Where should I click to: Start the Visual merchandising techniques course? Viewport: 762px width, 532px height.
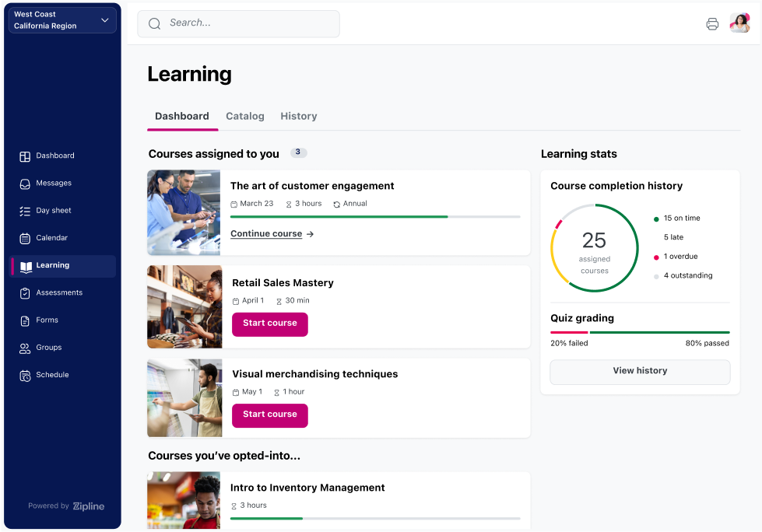pyautogui.click(x=270, y=415)
